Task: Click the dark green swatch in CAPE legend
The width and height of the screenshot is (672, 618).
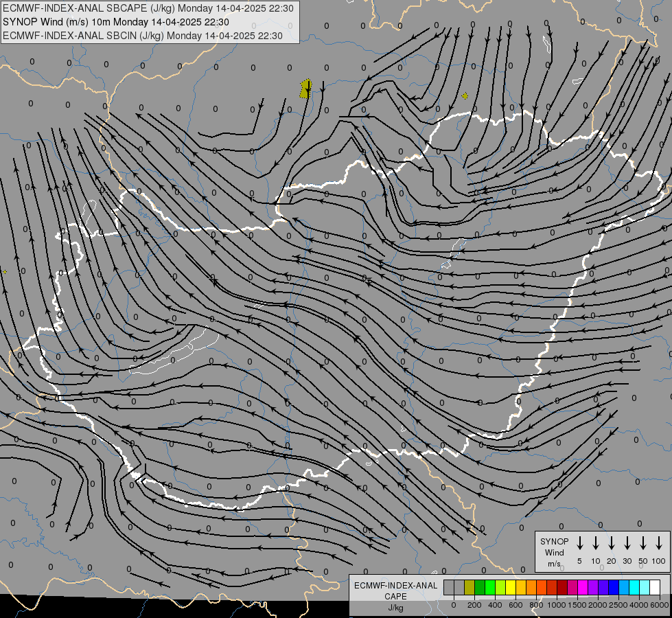Action: 480,587
